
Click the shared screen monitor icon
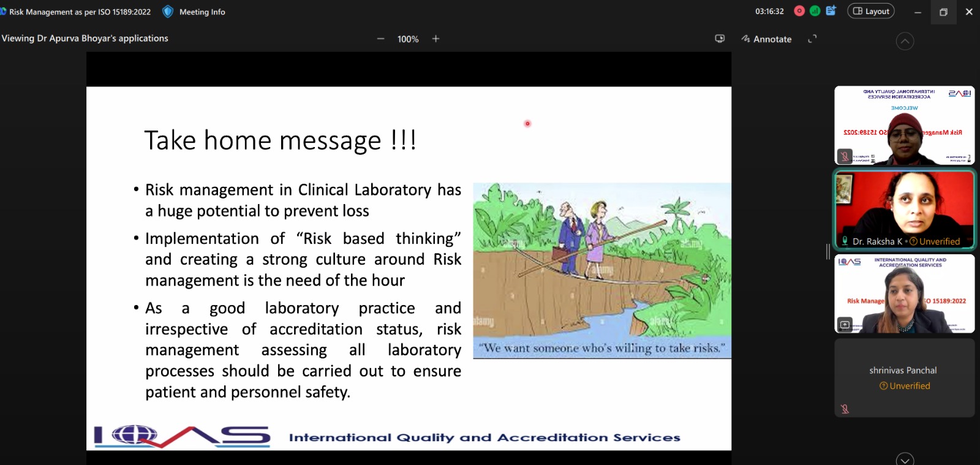[720, 39]
